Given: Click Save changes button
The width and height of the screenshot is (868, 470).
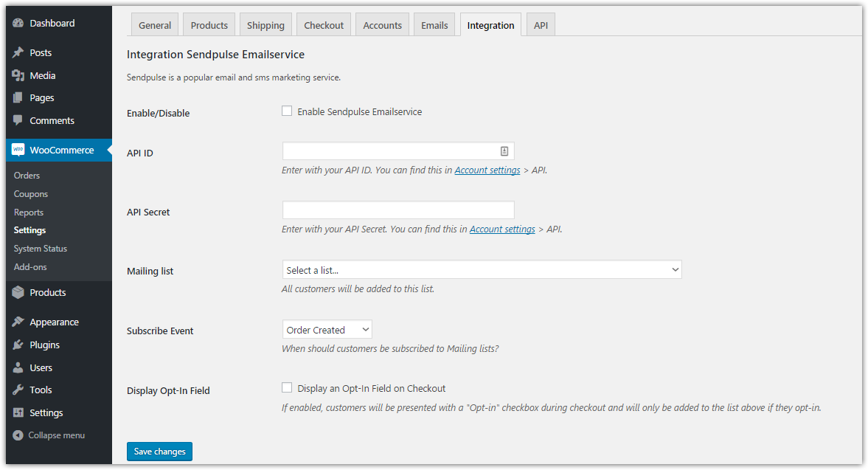Looking at the screenshot, I should (x=159, y=452).
